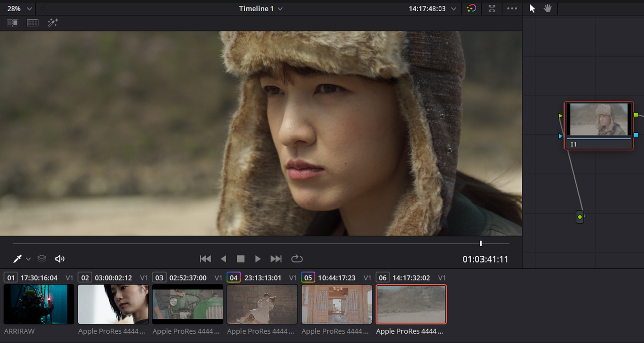Select clip 05 doorway thumbnail
Viewport: 644px width, 343px height.
(x=337, y=304)
